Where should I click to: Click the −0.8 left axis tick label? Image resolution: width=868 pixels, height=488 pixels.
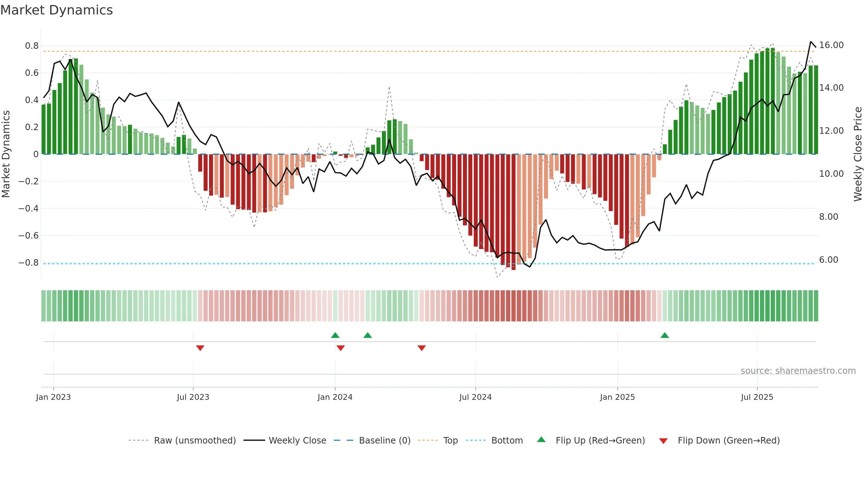(29, 262)
